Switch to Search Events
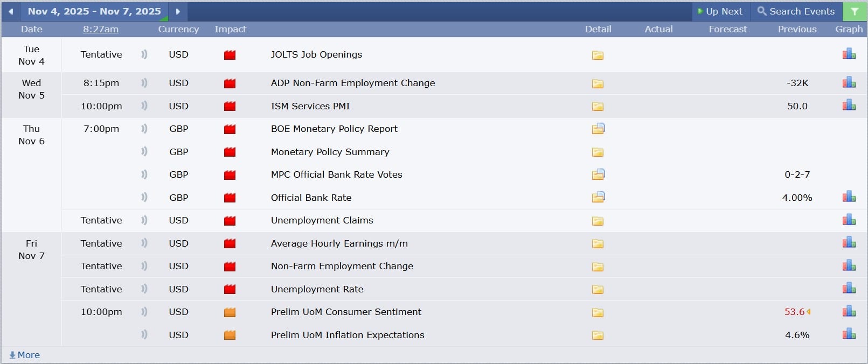The image size is (868, 364). (796, 11)
